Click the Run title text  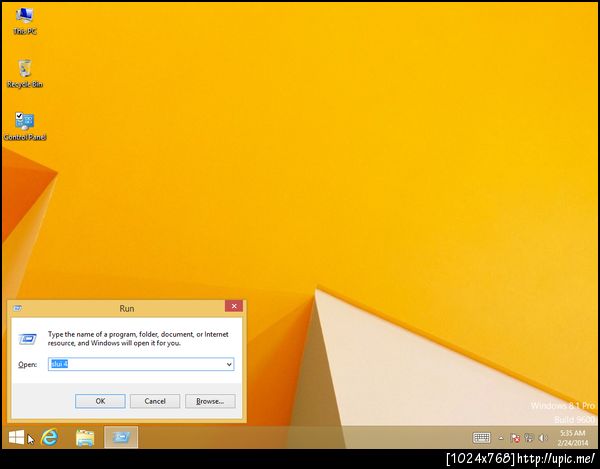click(127, 308)
